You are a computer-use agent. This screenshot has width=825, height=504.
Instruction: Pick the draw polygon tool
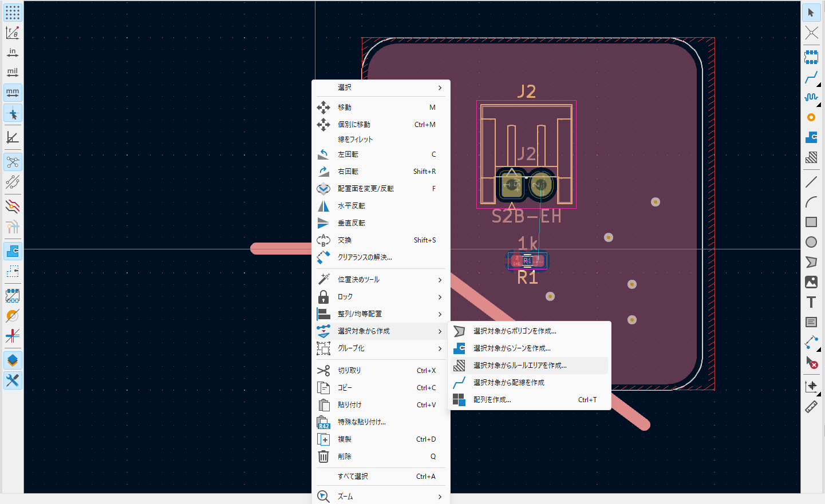[x=811, y=262]
